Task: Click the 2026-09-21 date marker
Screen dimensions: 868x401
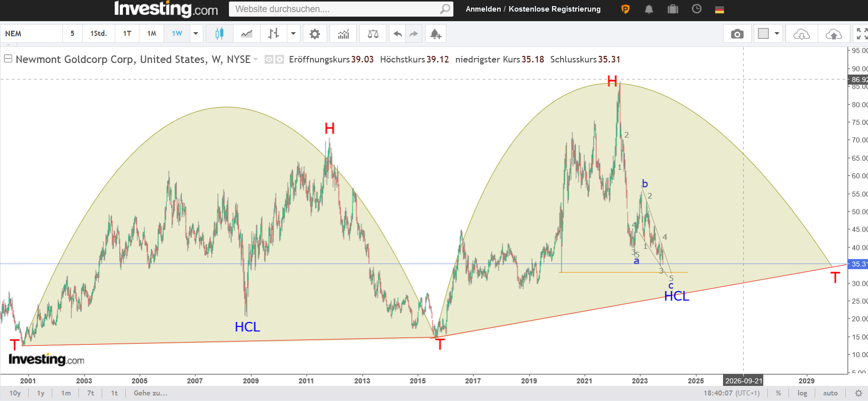Action: pyautogui.click(x=744, y=381)
